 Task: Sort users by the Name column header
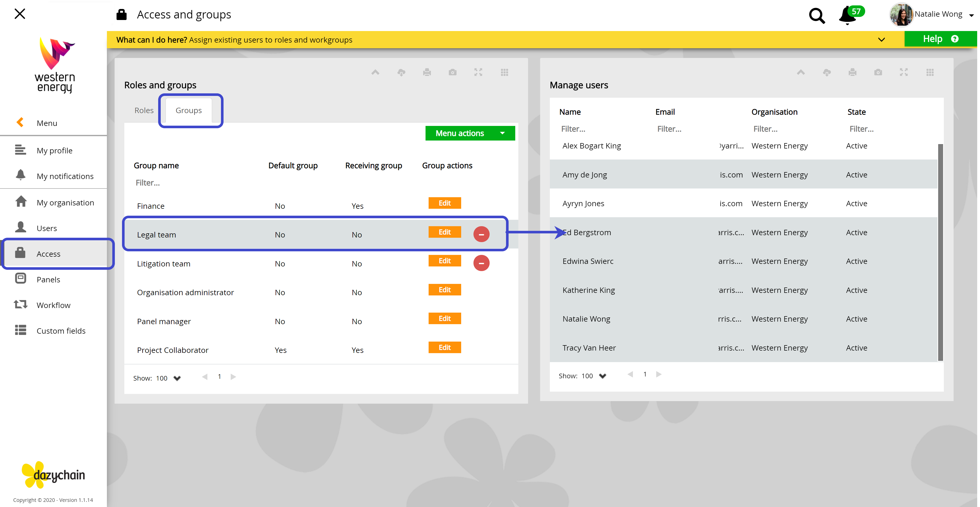point(570,112)
